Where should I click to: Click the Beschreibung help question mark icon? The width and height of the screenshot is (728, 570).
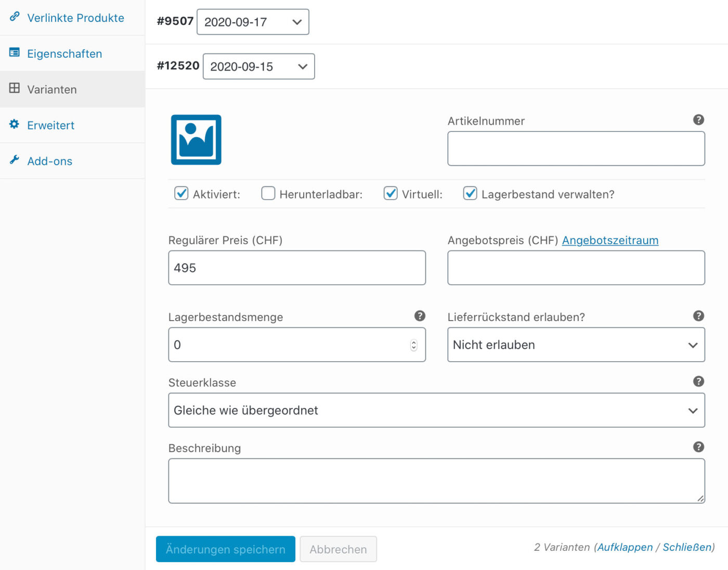(698, 447)
